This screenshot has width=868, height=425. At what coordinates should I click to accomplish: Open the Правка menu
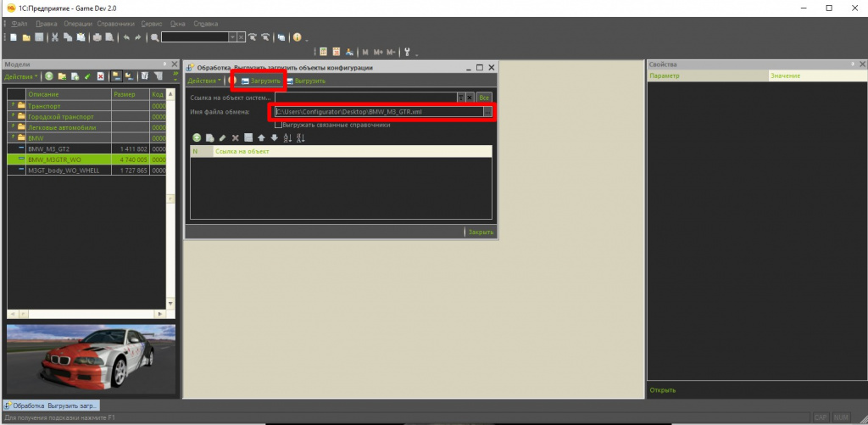(x=47, y=24)
